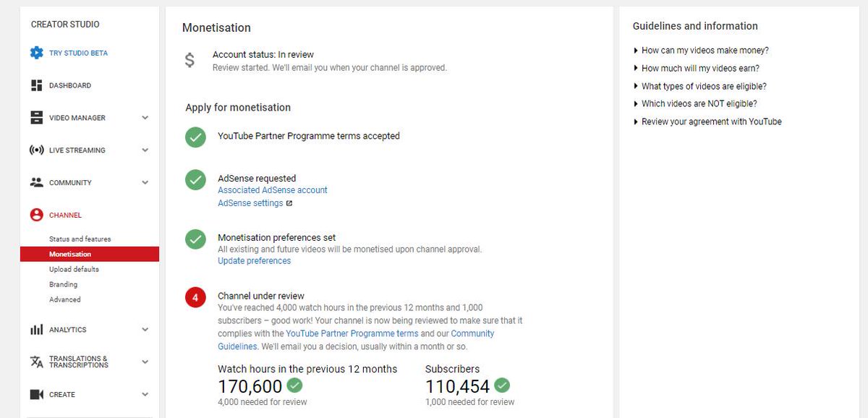The image size is (868, 418).
Task: Click the Channel person icon
Action: (x=36, y=215)
